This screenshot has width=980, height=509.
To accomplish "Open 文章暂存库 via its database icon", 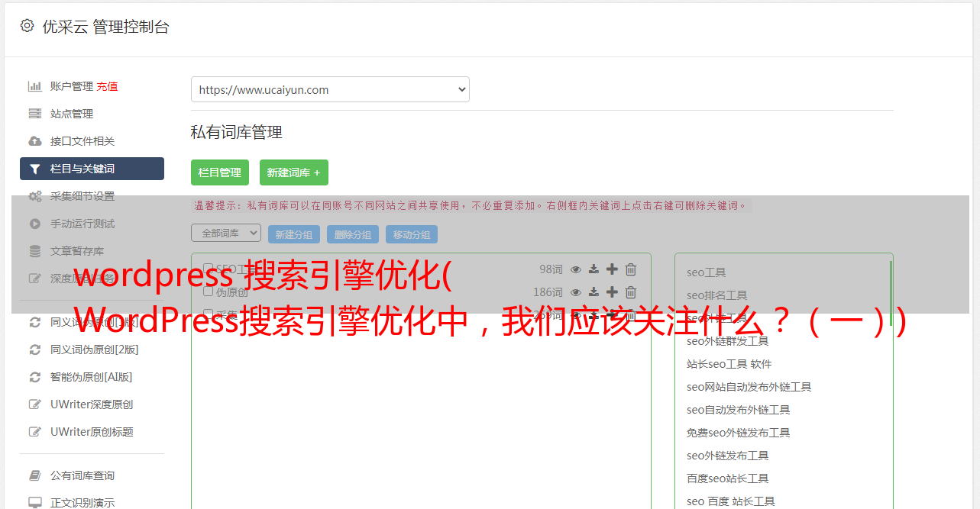I will [x=34, y=251].
